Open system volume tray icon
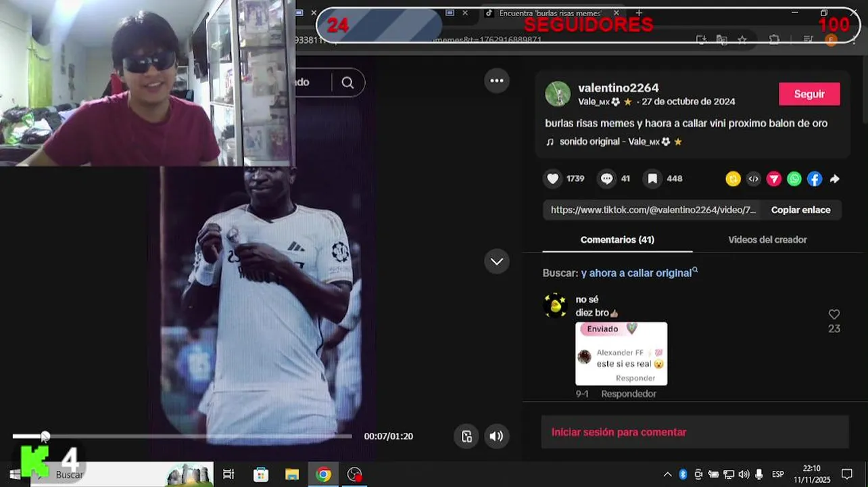Screen dimensions: 868x487 point(744,474)
